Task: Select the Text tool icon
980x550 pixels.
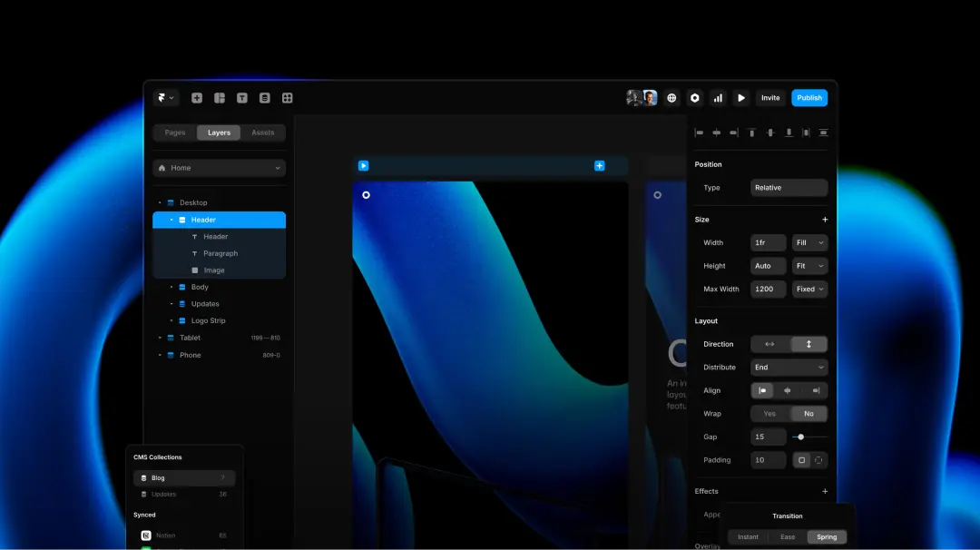Action: (242, 98)
